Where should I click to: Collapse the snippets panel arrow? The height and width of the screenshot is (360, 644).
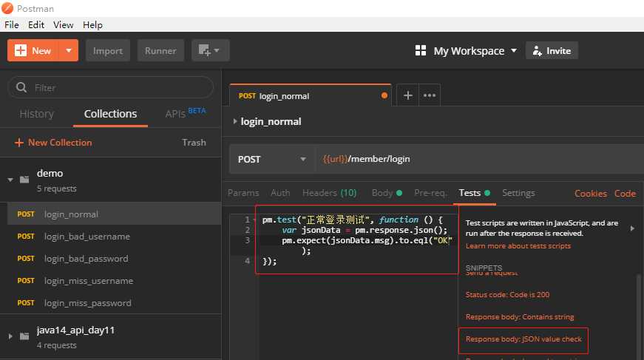(632, 228)
